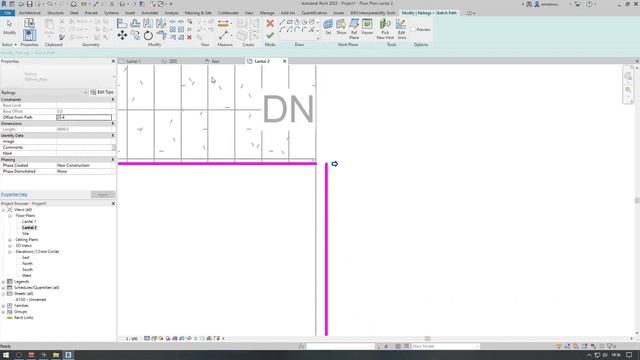
Task: Select the North elevation in browser
Action: (x=27, y=264)
